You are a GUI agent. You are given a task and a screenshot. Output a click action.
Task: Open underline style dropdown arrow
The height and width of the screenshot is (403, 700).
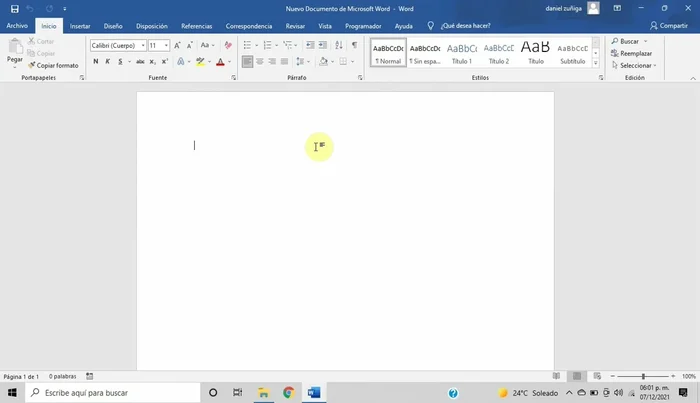click(x=129, y=62)
